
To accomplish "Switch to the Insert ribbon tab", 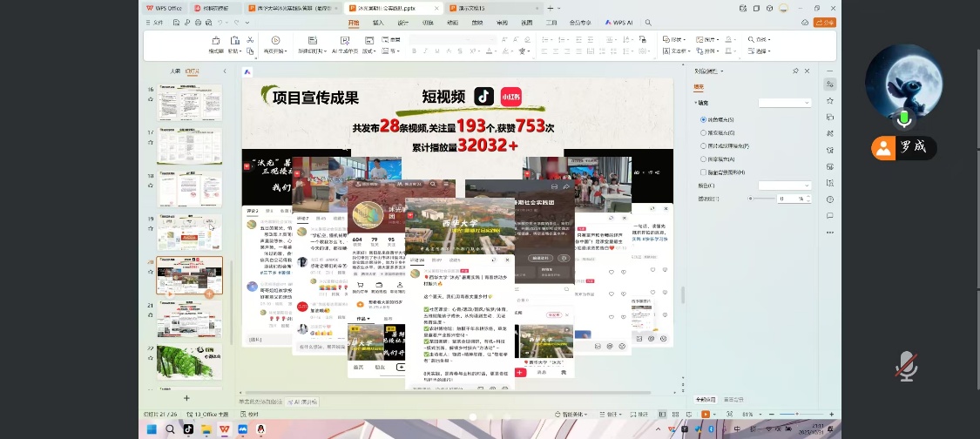I will point(378,23).
